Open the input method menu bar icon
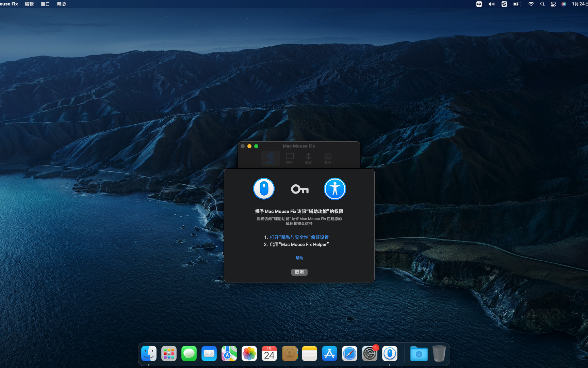Screen dimensions: 588x368 pos(479,4)
